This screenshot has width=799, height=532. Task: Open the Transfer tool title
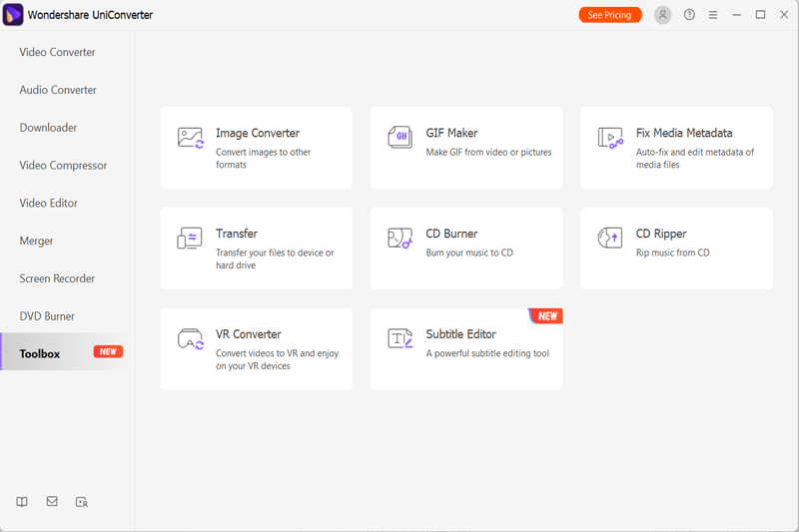coord(237,234)
